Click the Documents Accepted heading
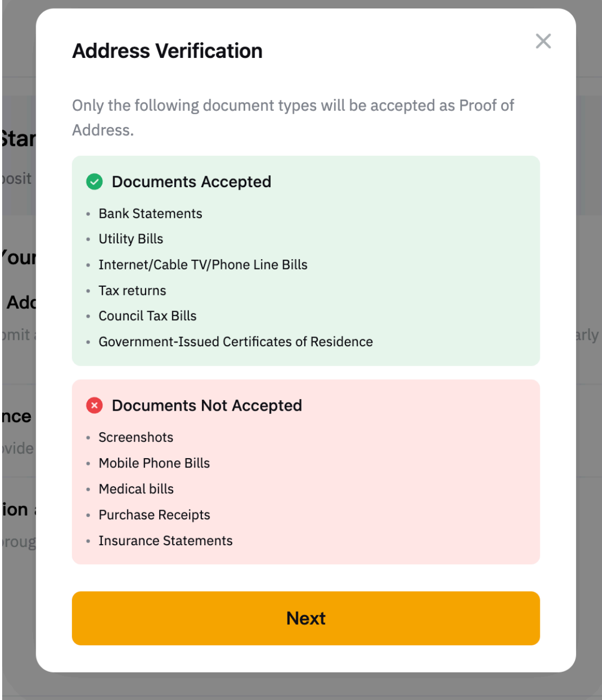Screen dimensions: 602x700 click(191, 182)
